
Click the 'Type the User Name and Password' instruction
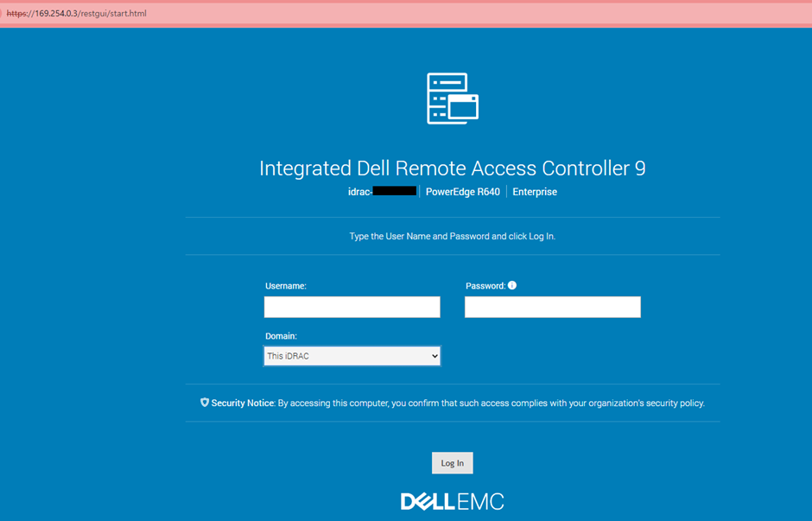coord(453,236)
